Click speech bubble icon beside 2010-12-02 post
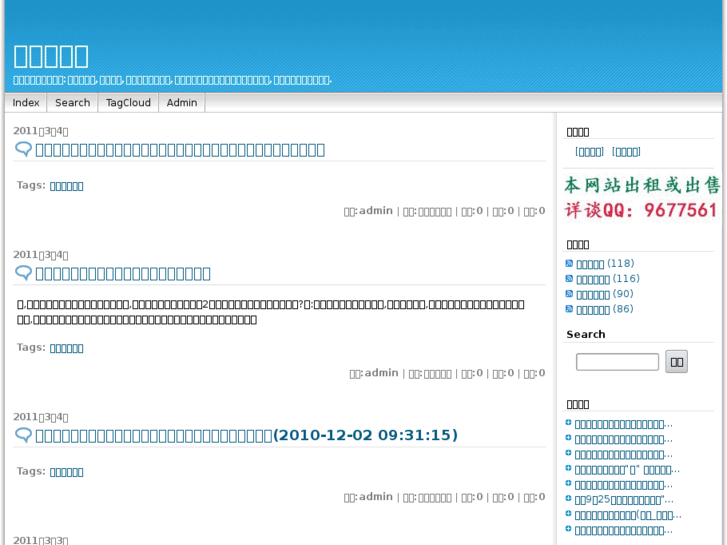The height and width of the screenshot is (545, 727). pos(23,435)
